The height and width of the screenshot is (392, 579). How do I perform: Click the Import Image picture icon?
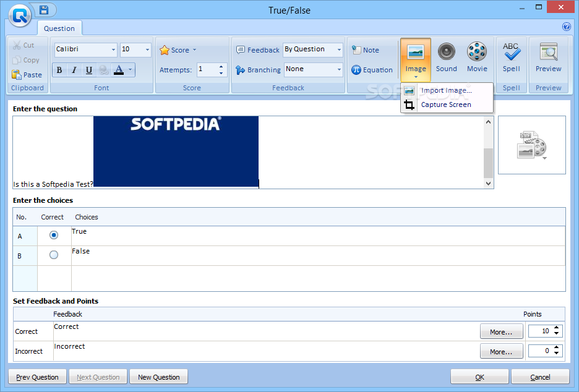coord(409,90)
